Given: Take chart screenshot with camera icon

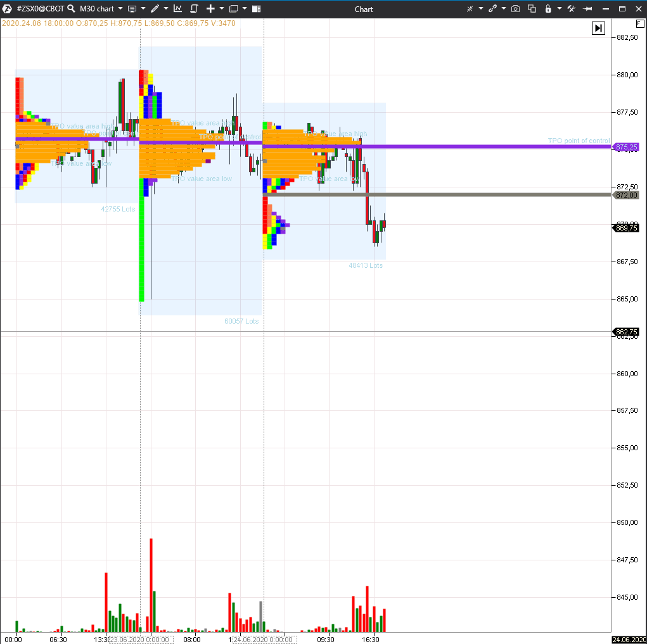Looking at the screenshot, I should (x=516, y=9).
